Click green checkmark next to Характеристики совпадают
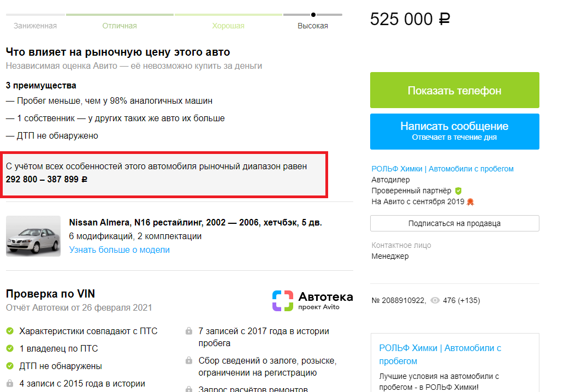The image size is (582, 392). pos(10,331)
